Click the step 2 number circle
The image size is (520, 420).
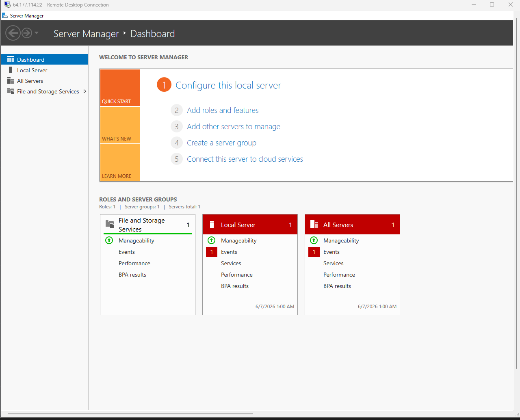click(x=177, y=110)
